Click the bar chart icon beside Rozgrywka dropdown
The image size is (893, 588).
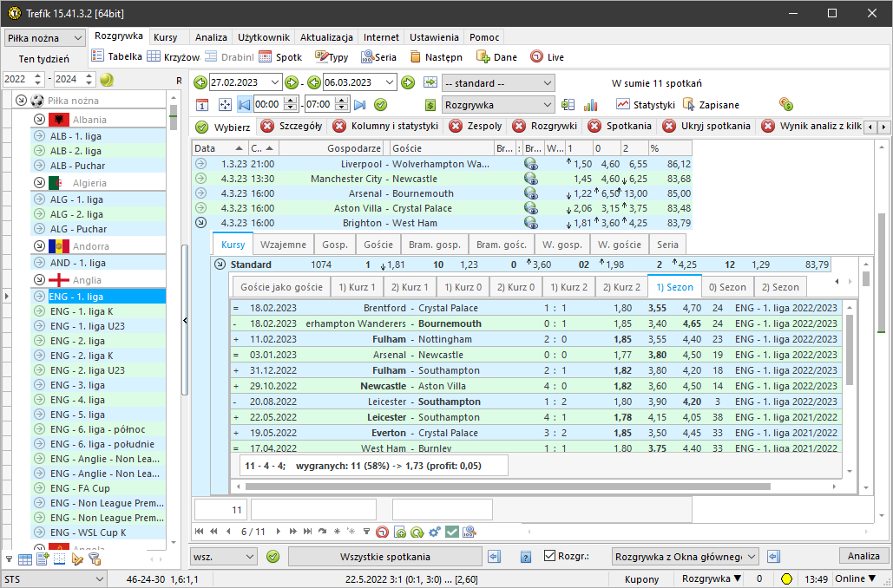click(x=591, y=105)
